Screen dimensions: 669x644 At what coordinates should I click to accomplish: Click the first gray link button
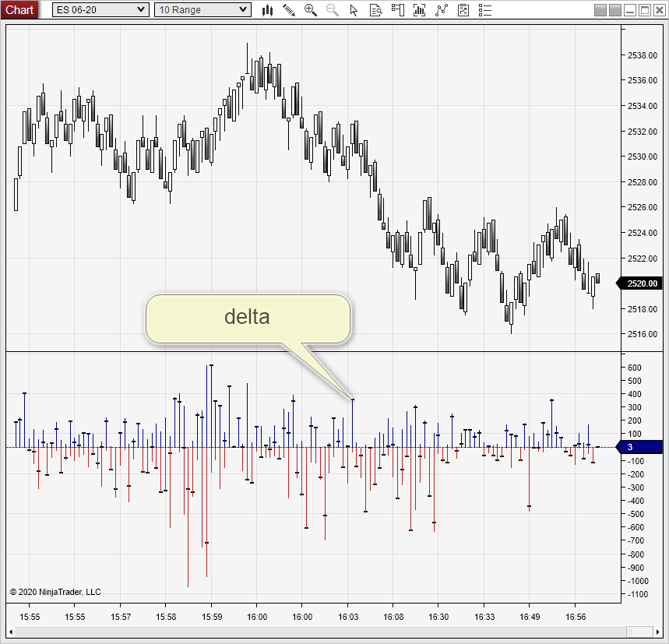tap(600, 10)
